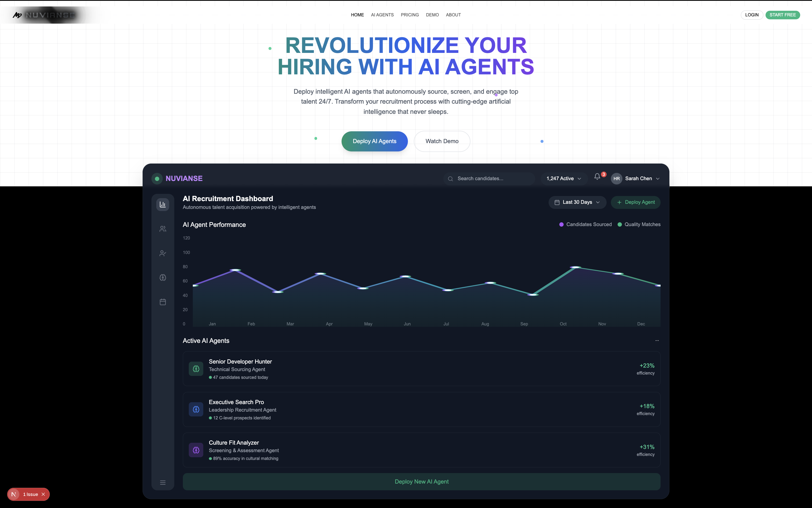Click Senior Developer Hunter green brain icon
This screenshot has width=812, height=508.
(196, 369)
